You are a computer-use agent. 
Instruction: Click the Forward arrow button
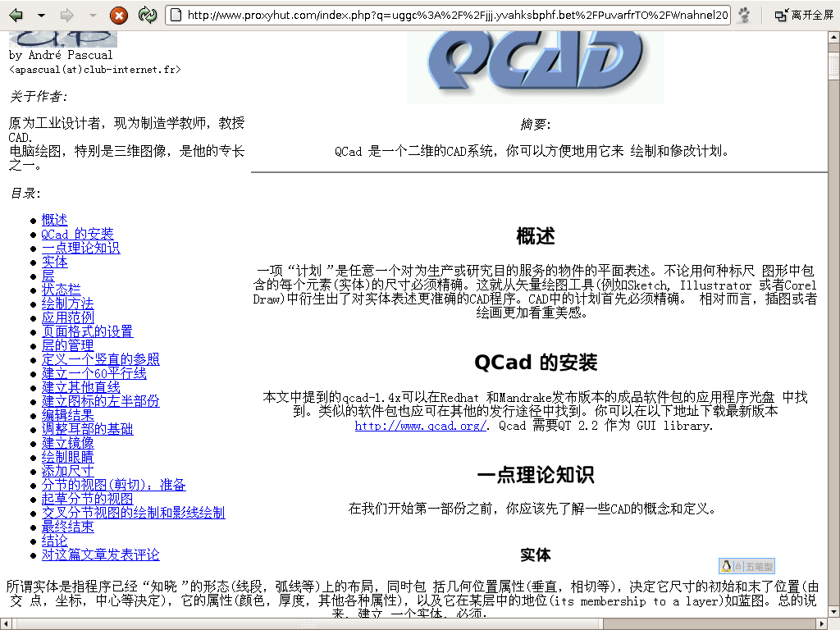point(67,15)
